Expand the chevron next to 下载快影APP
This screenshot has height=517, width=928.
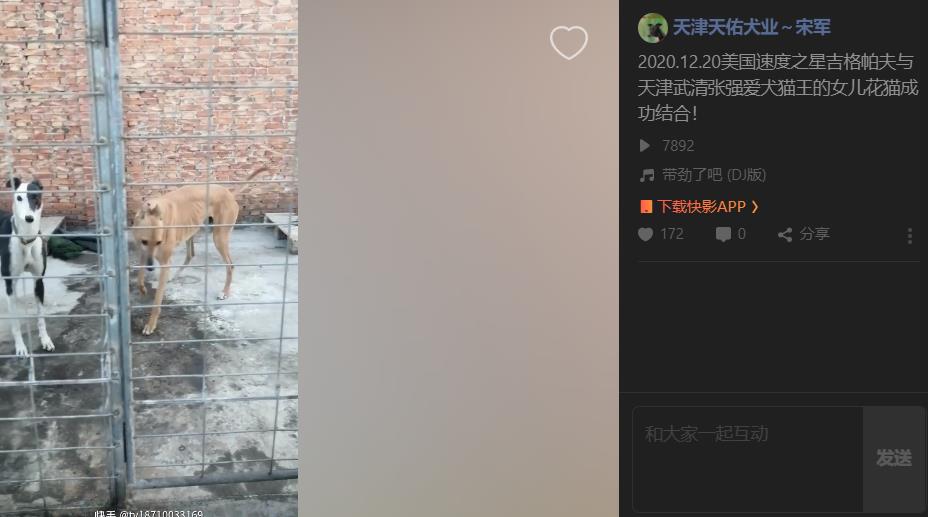[755, 206]
